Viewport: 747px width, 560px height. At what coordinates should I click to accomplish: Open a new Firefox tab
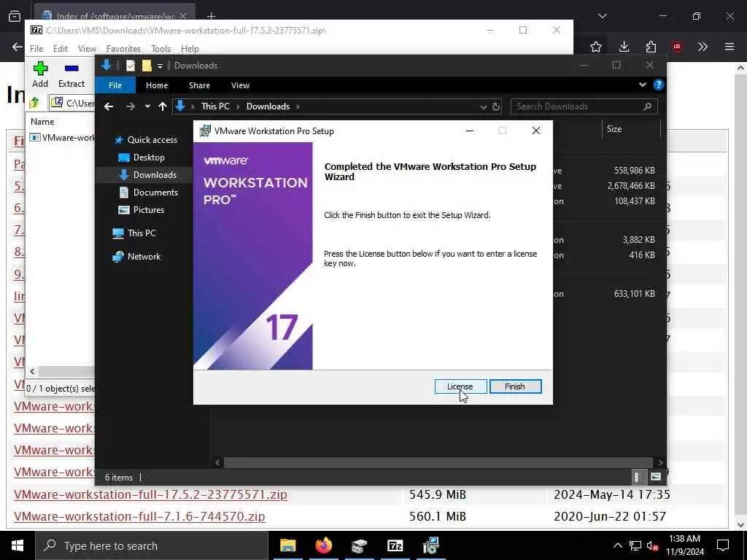tap(211, 16)
